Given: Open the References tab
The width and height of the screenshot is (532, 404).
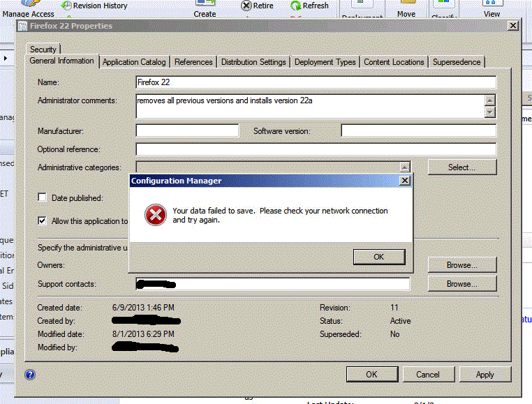Looking at the screenshot, I should (193, 62).
